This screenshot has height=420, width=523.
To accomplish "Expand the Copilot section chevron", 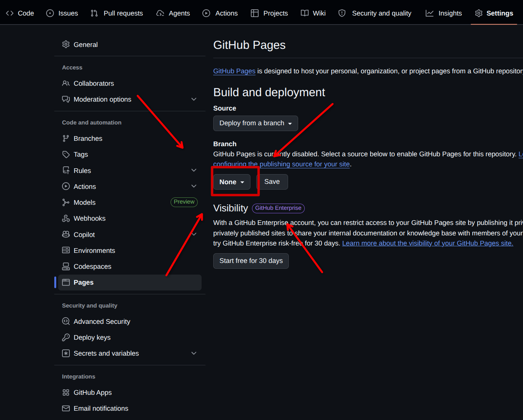I will pos(194,234).
